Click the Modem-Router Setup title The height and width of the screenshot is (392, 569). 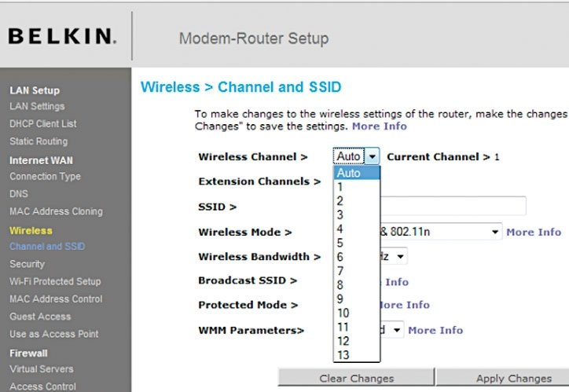coord(254,38)
